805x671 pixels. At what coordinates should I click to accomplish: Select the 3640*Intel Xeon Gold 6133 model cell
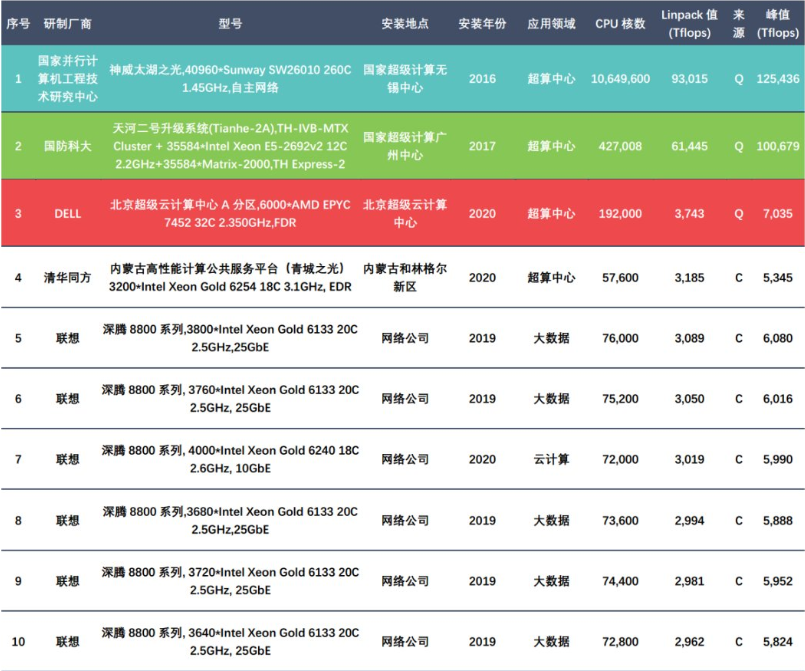click(x=230, y=642)
